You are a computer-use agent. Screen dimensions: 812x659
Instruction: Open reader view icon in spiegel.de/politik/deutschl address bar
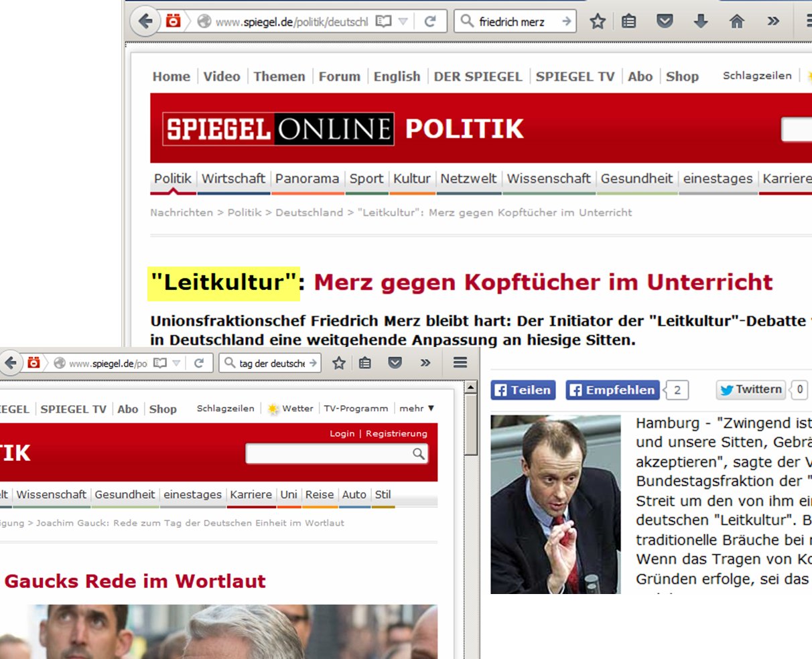[383, 21]
